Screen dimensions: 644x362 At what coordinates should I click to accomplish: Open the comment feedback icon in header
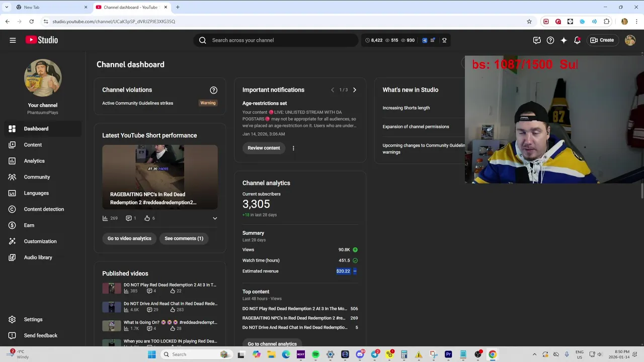tap(537, 40)
